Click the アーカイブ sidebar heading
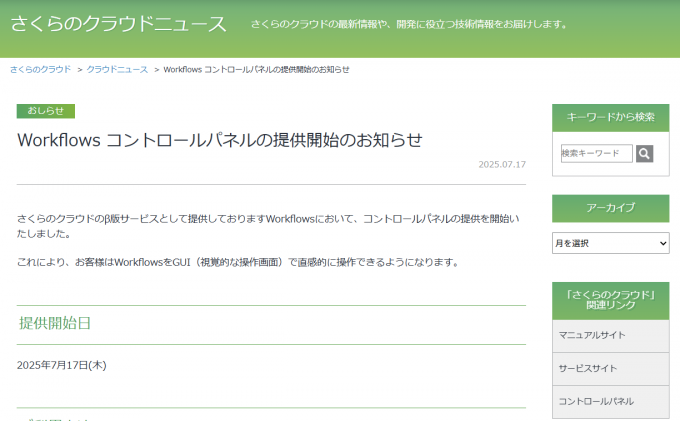Viewport: 680px width, 421px height. [x=611, y=208]
